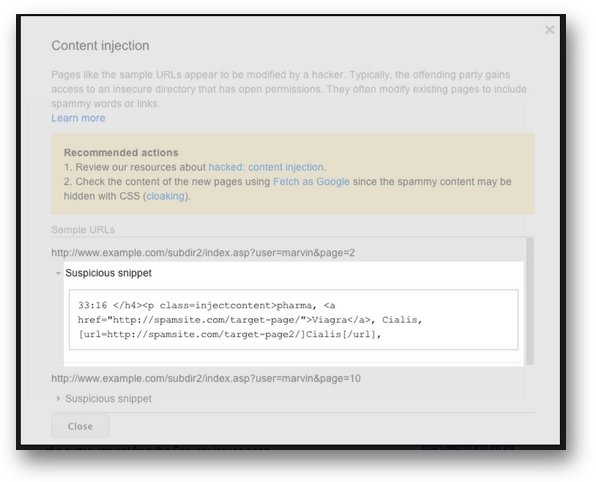Dismiss the dialog with the X icon
The image size is (596, 482).
pos(550,30)
